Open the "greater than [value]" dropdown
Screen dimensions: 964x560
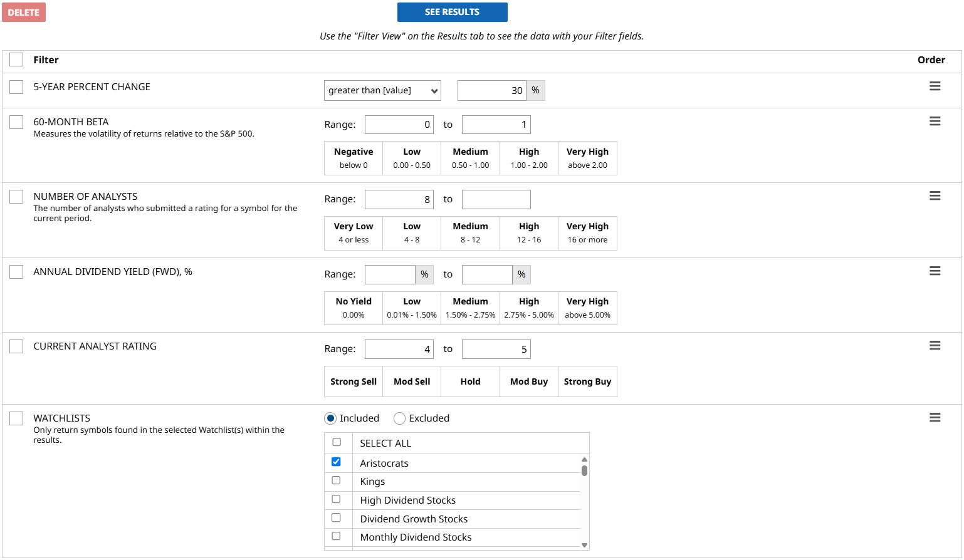coord(382,91)
